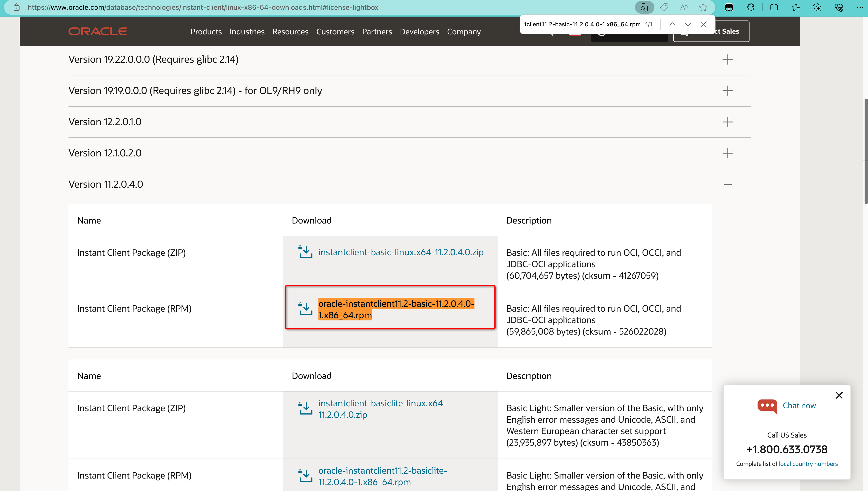Screen dimensions: 868x491
Task: Click the favorites star icon in address bar
Action: click(703, 7)
